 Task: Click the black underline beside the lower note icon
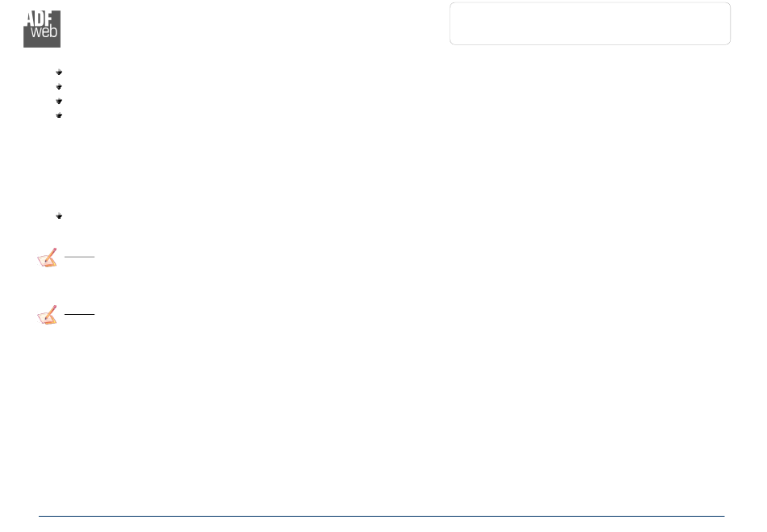tap(79, 314)
